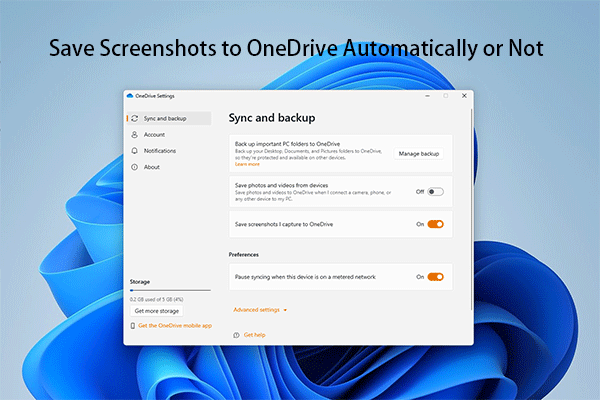Open the Account section
Screen dimensions: 600x400
pos(169,135)
